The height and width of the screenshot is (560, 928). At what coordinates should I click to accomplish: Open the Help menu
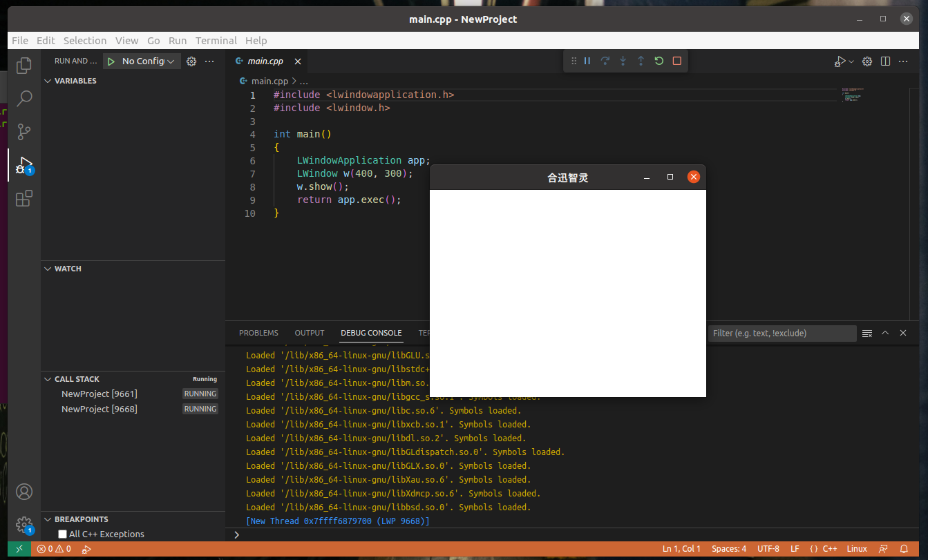click(x=256, y=41)
